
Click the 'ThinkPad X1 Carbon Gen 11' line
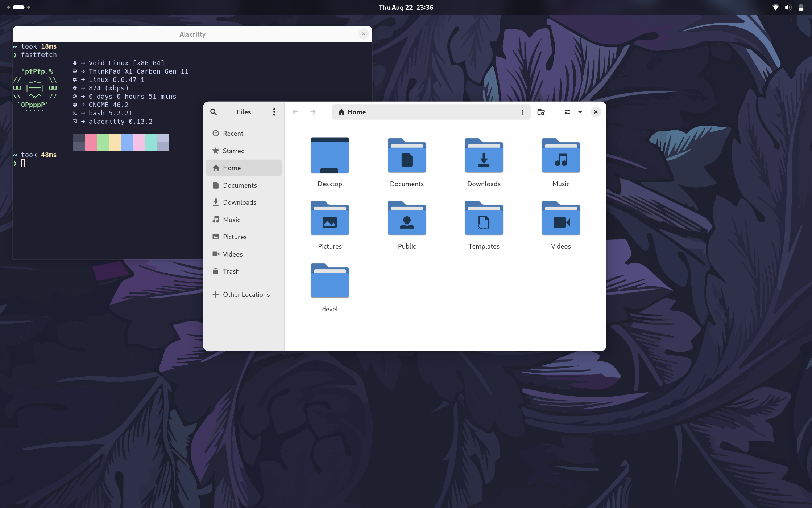(x=138, y=71)
